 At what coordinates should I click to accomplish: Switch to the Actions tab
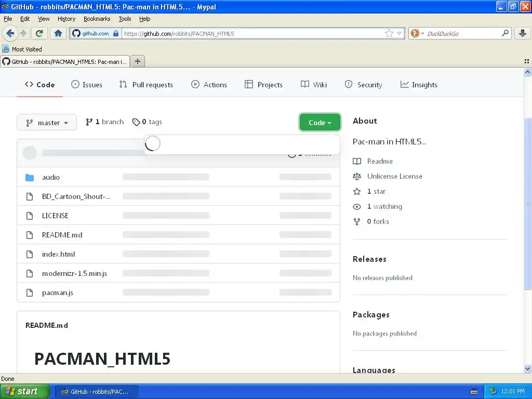tap(209, 85)
